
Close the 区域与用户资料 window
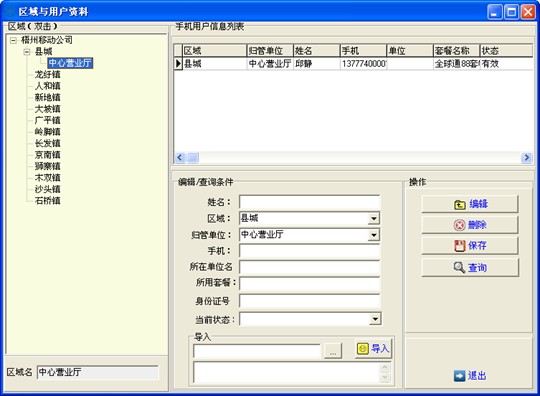pyautogui.click(x=528, y=12)
